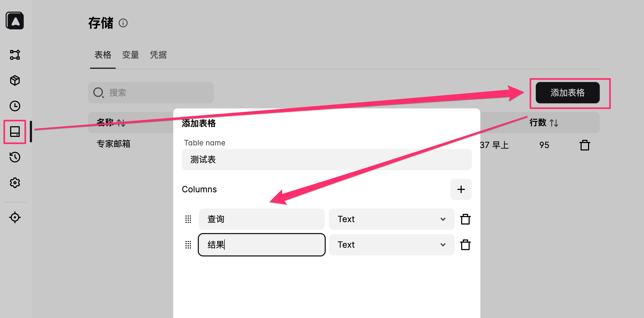
Task: Grab the drag handle of 查询 column
Action: point(188,219)
